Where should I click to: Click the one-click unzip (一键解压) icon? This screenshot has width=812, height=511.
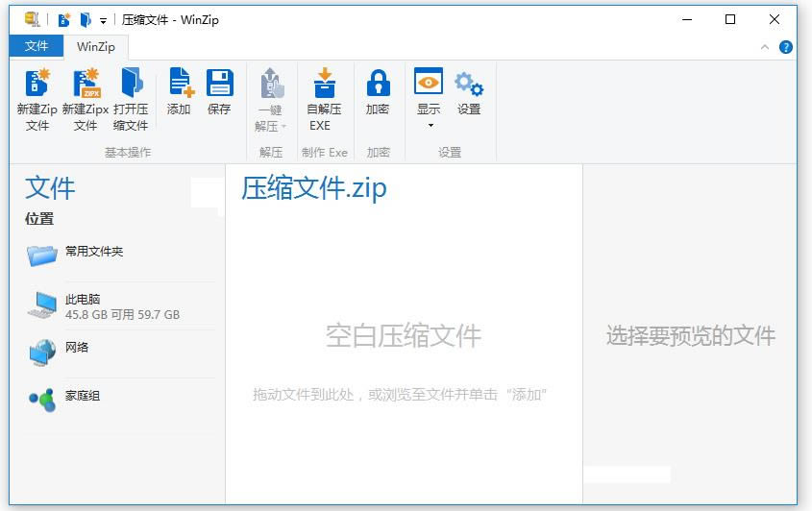272,83
